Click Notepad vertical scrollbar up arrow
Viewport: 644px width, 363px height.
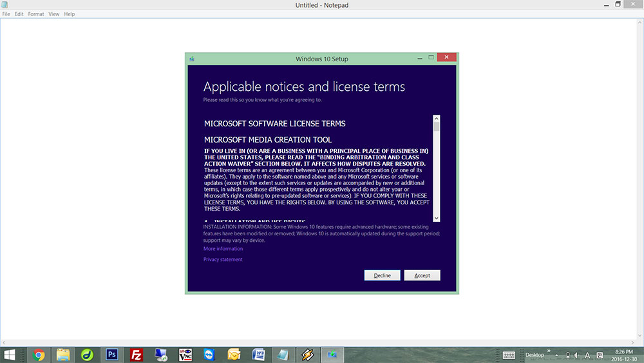tap(640, 23)
